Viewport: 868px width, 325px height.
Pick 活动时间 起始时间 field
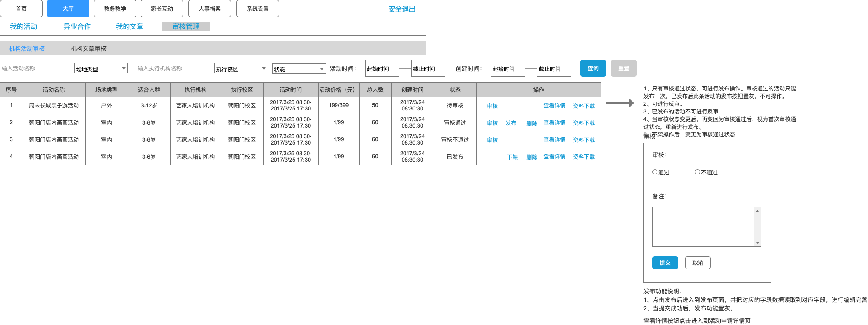382,68
